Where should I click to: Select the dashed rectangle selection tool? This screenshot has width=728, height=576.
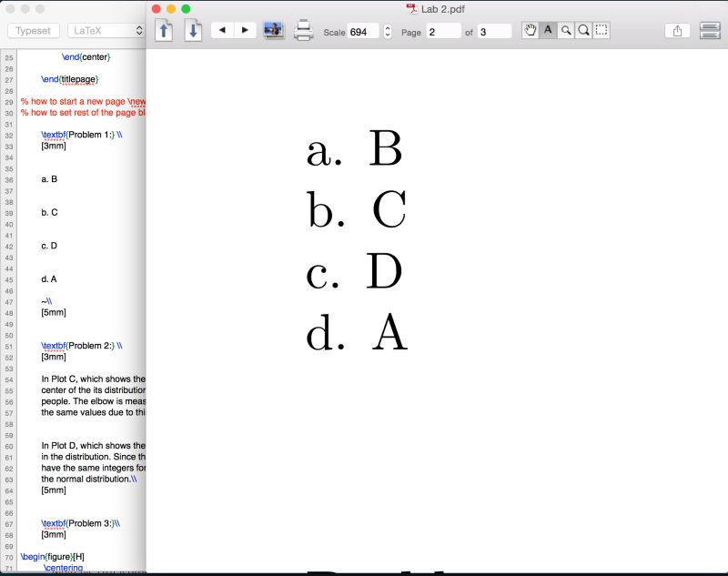tap(602, 31)
